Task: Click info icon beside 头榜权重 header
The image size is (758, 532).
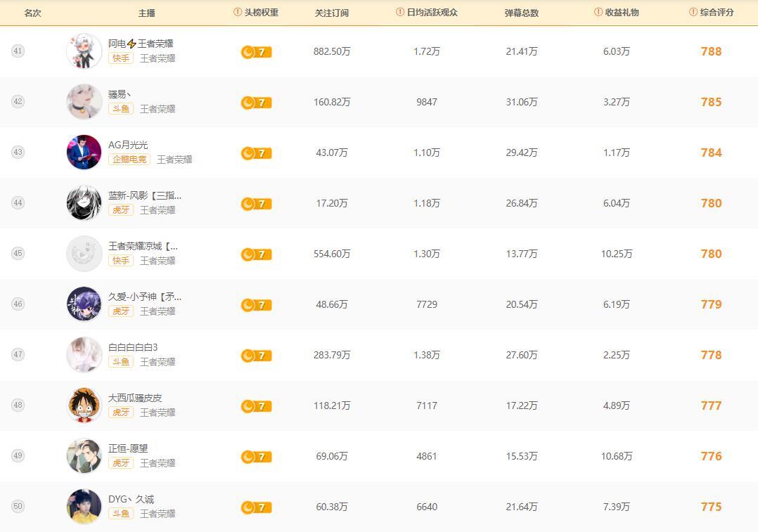Action: (x=238, y=13)
